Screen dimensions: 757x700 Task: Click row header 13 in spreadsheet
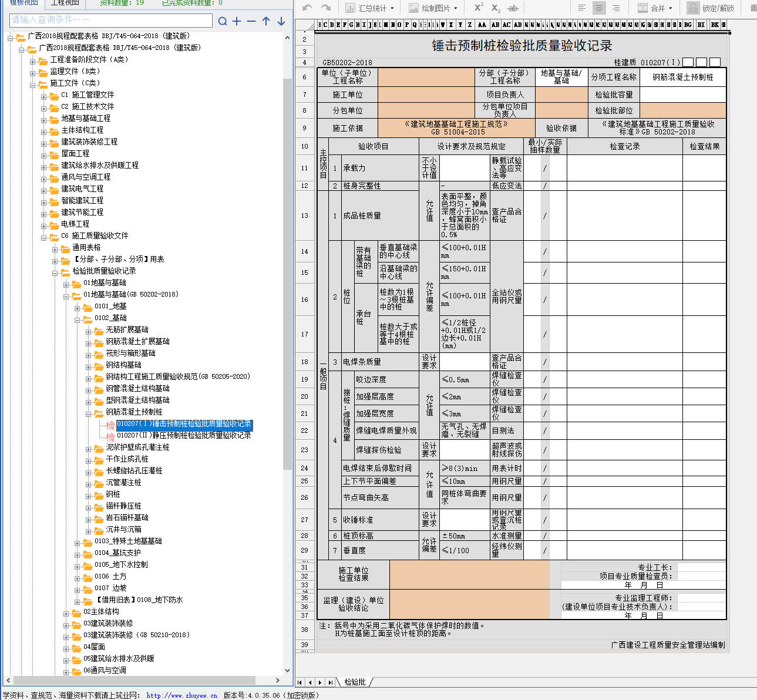click(x=305, y=216)
